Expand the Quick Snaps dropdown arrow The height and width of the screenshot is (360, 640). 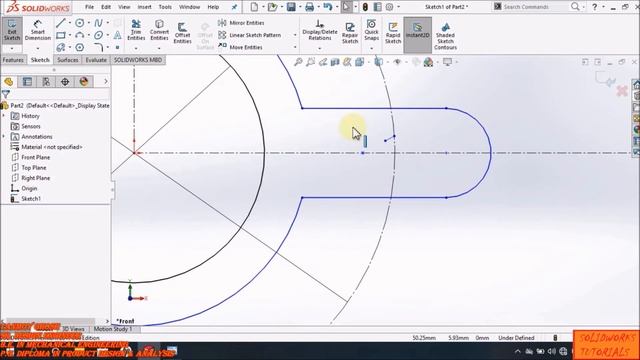(x=371, y=48)
